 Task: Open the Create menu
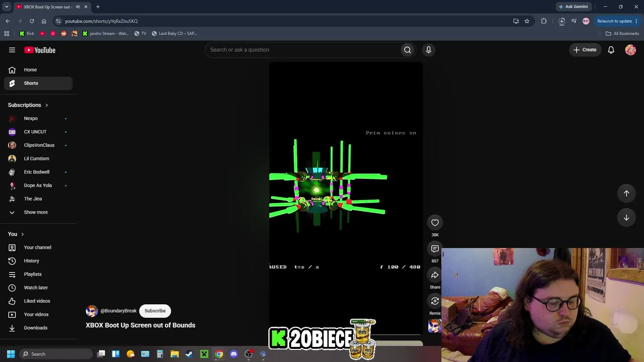tap(585, 50)
